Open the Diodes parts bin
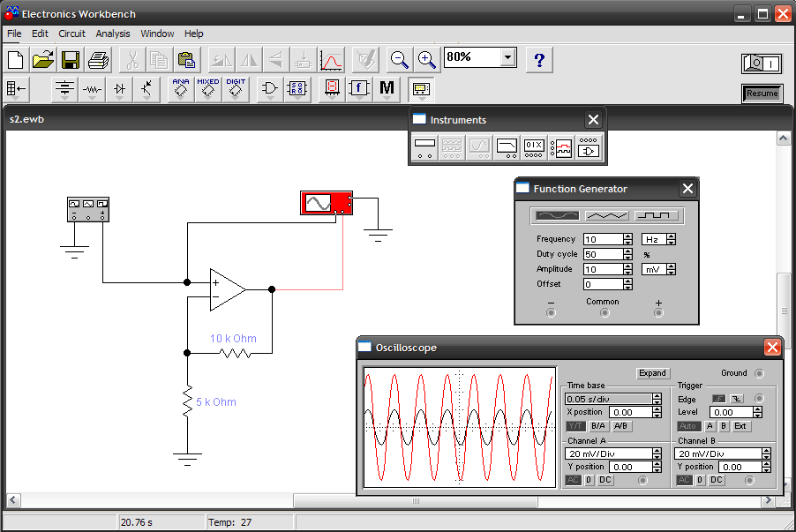The height and width of the screenshot is (532, 796). coord(119,89)
